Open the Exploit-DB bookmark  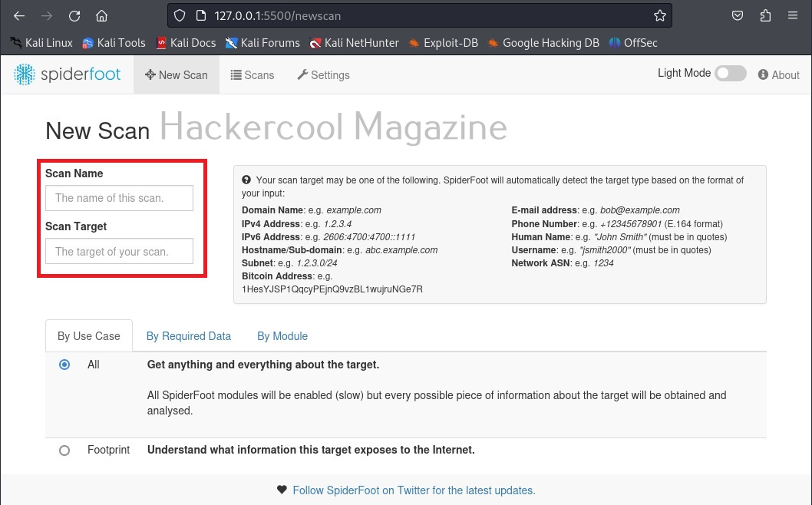click(444, 43)
